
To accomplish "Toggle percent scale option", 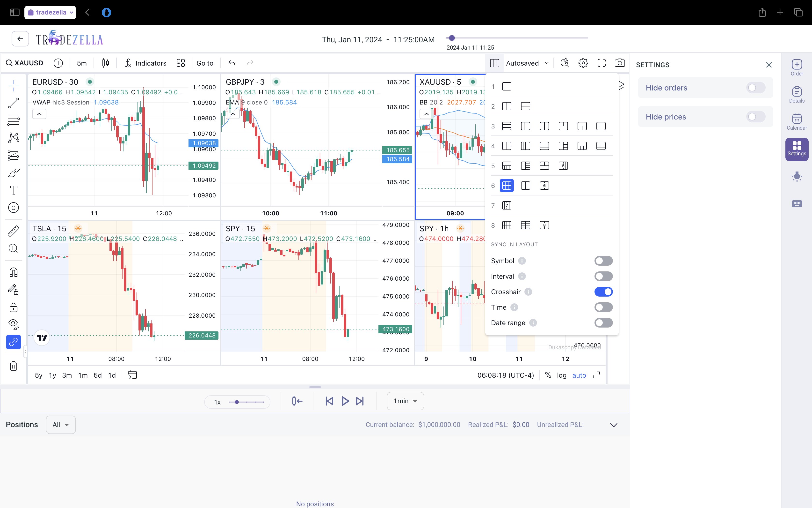I will coord(548,375).
